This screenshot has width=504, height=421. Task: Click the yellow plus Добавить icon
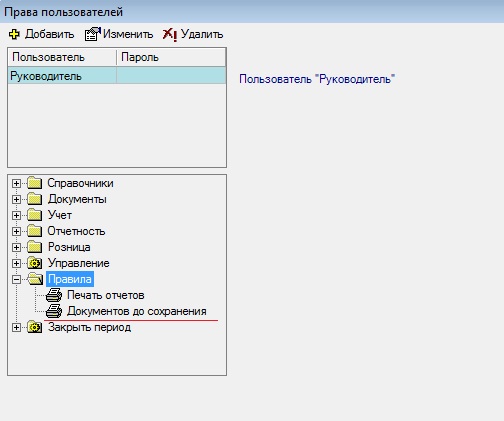coord(14,34)
